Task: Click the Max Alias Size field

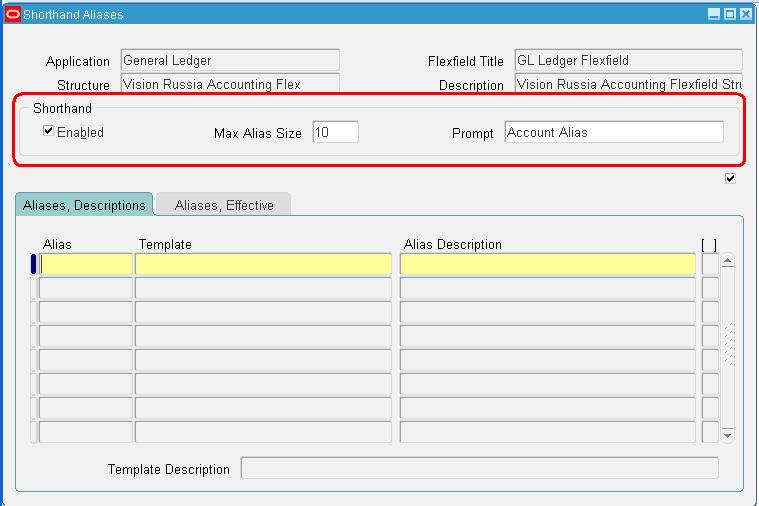Action: tap(335, 132)
